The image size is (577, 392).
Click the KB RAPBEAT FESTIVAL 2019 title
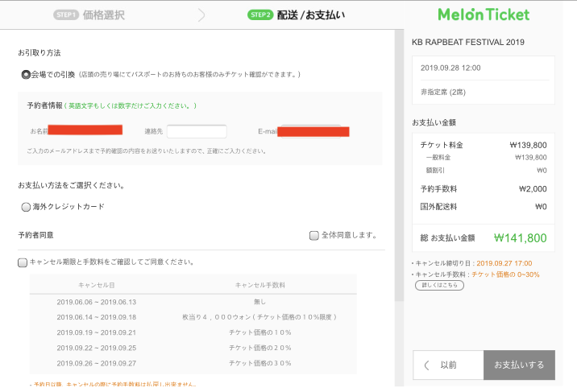468,42
